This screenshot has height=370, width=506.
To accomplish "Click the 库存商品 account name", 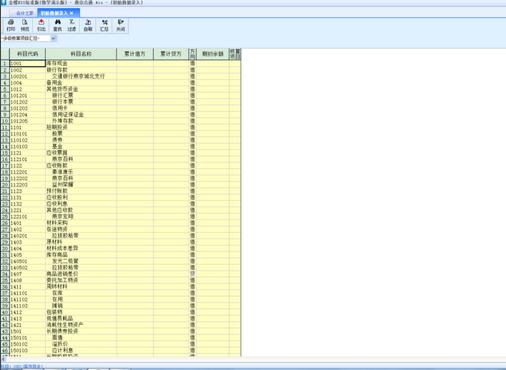I will (81, 255).
